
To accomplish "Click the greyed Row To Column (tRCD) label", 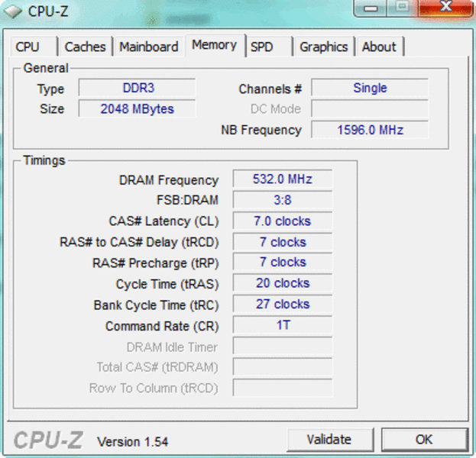I will click(x=154, y=389).
